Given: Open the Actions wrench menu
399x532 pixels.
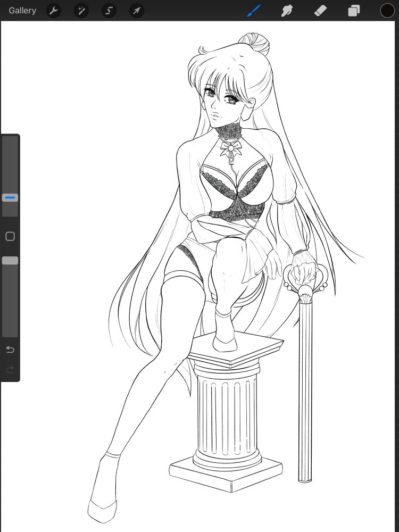Looking at the screenshot, I should click(x=53, y=11).
